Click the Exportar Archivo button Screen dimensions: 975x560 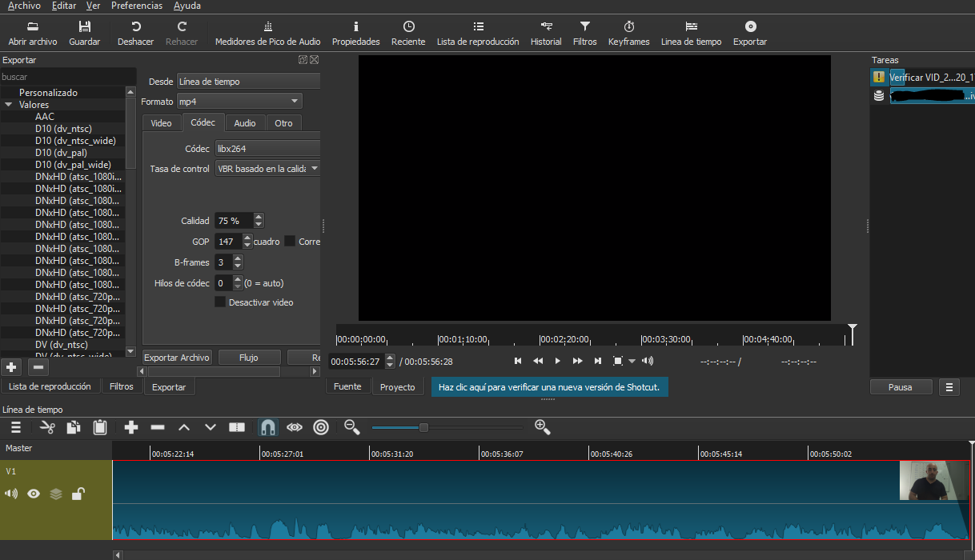[177, 358]
